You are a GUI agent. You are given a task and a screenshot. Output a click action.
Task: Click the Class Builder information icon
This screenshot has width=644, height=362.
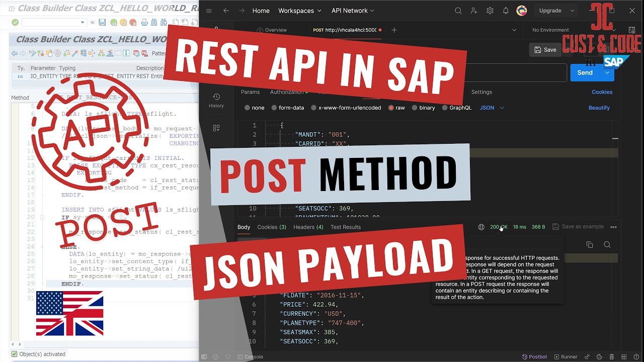pyautogui.click(x=126, y=53)
